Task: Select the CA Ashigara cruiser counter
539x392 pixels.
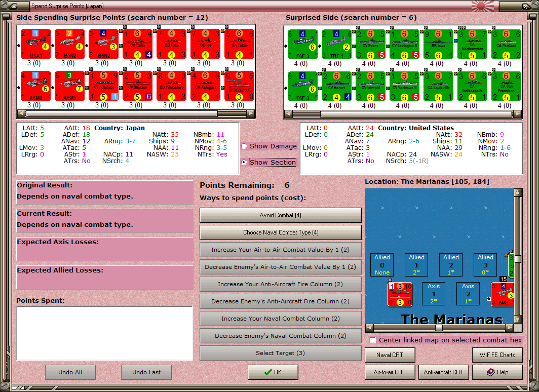Action: [206, 86]
